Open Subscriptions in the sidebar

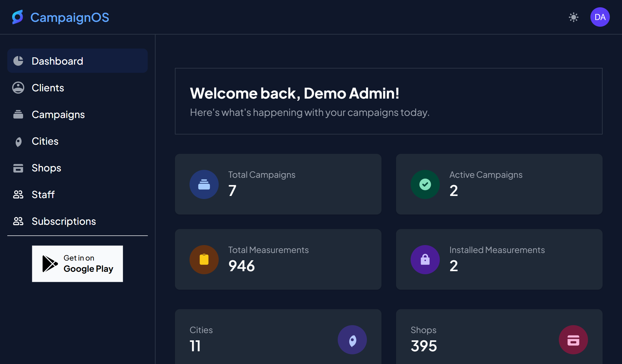77,221
